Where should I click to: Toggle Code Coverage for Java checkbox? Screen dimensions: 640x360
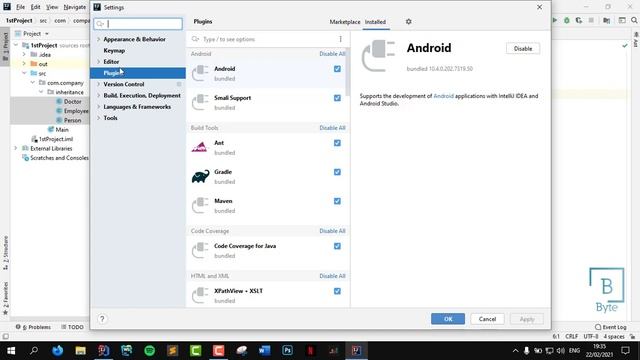pyautogui.click(x=337, y=246)
